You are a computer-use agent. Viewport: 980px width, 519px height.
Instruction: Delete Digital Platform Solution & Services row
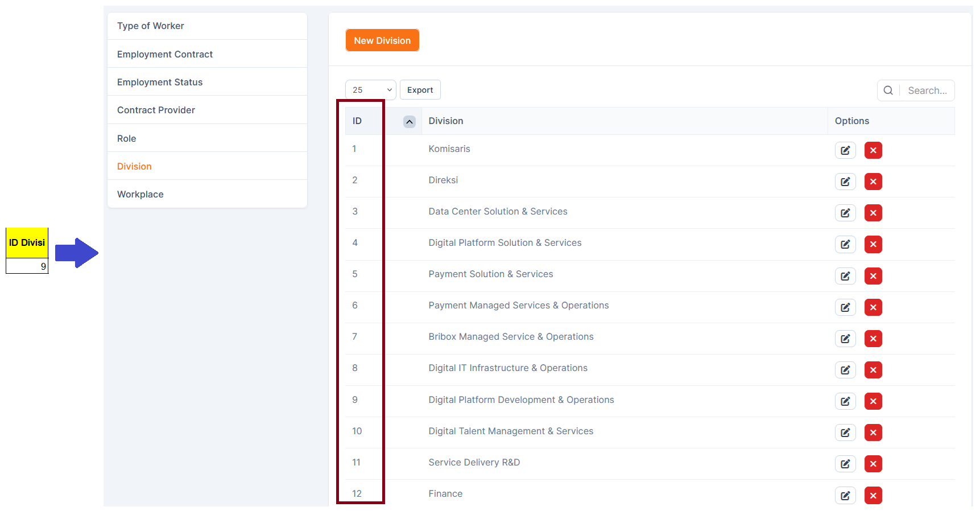(x=873, y=244)
